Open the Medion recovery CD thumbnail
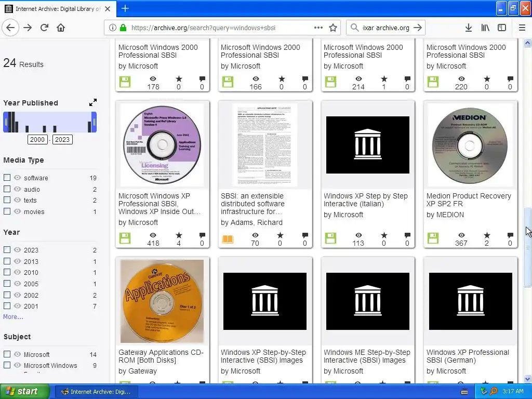 pyautogui.click(x=470, y=145)
